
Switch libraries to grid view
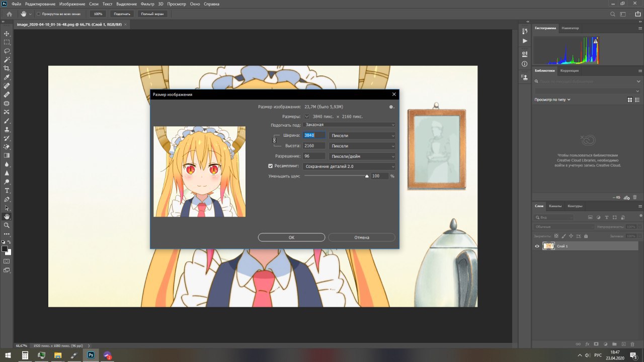(630, 100)
